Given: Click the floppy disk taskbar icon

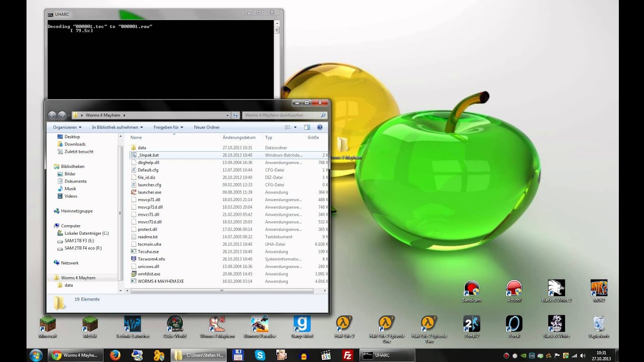Looking at the screenshot, I should click(x=238, y=355).
